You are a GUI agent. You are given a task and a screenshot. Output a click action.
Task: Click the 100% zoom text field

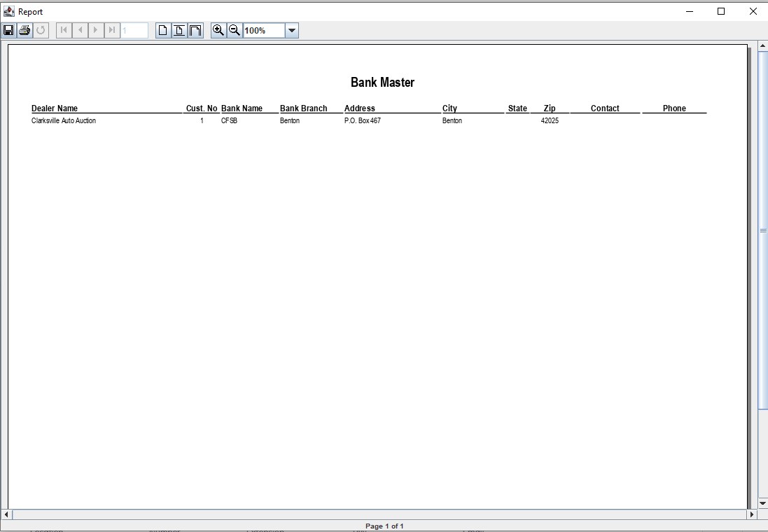coord(263,31)
